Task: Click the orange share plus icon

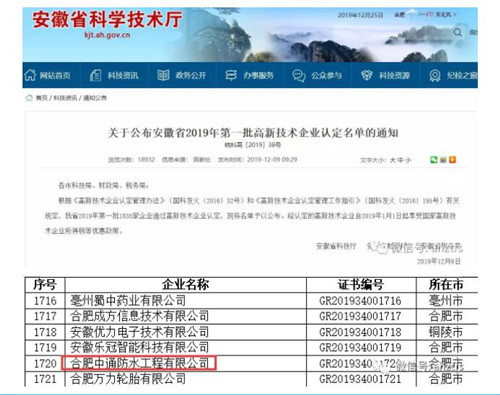Action: pos(452,160)
